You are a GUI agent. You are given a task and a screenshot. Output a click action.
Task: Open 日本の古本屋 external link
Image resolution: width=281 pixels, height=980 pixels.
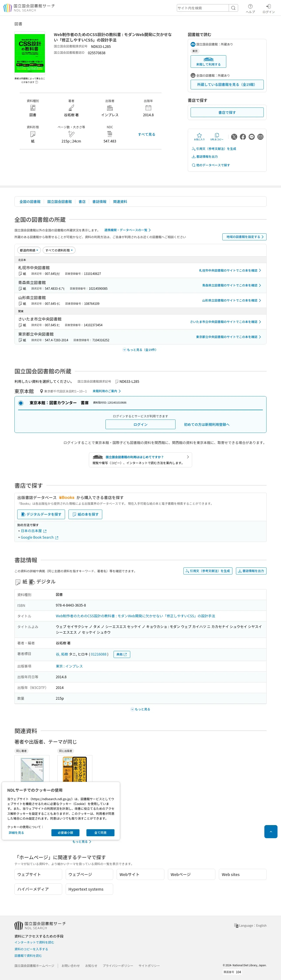click(x=33, y=531)
